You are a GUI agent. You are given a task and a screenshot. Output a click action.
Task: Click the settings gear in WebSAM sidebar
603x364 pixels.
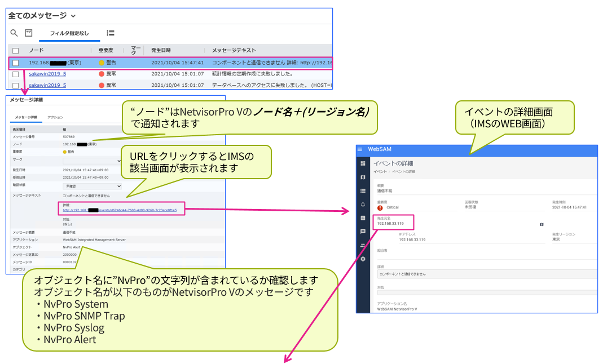click(x=363, y=259)
